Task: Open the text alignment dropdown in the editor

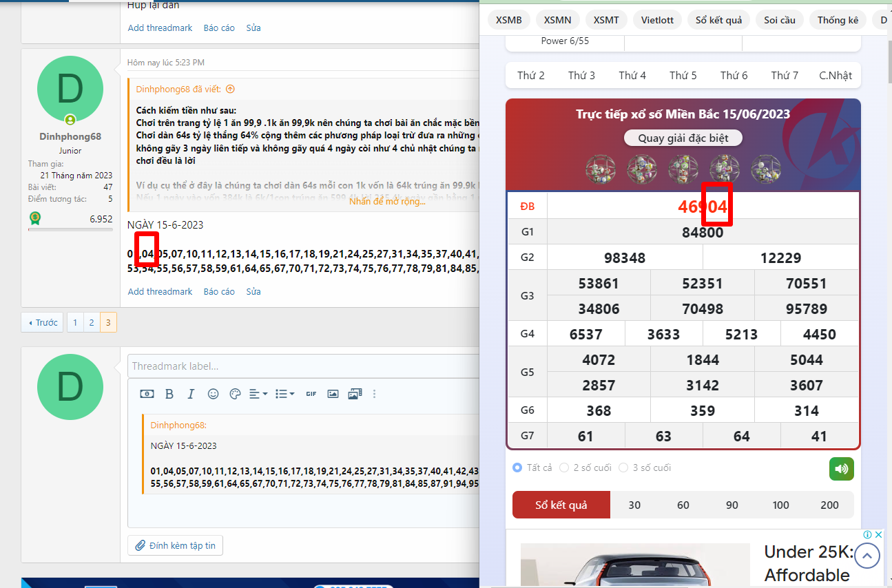Action: coord(258,394)
